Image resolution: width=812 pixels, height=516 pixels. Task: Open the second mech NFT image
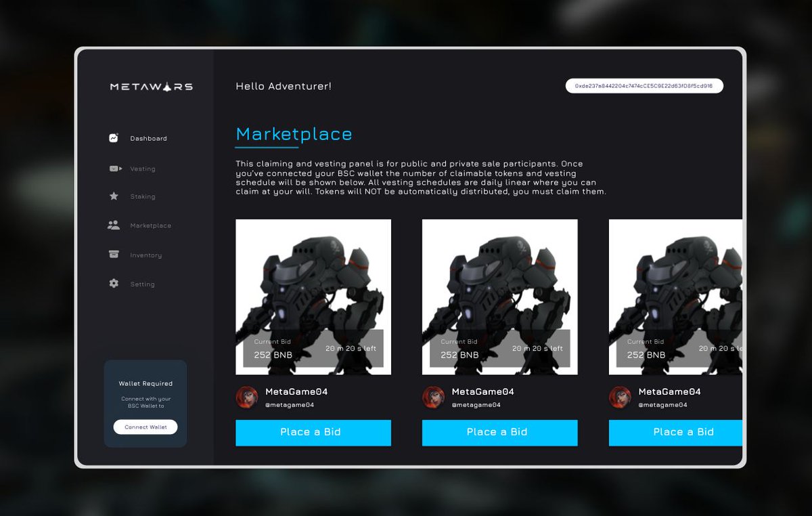tap(500, 297)
